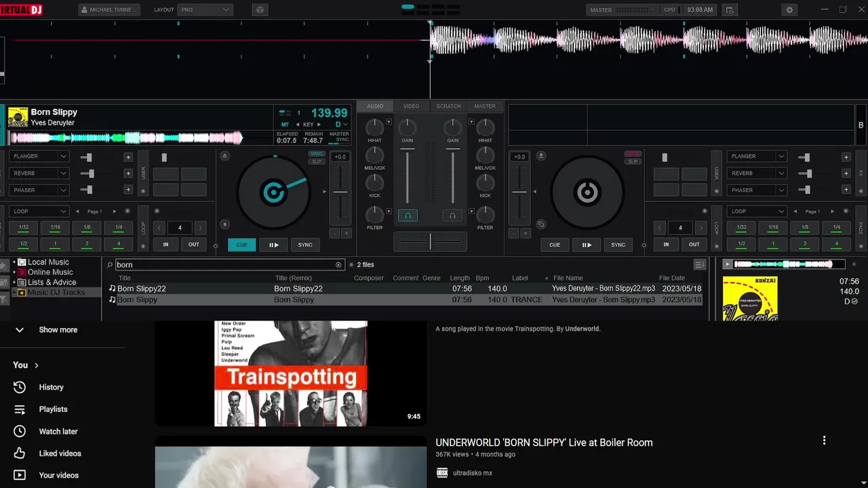Click the left HIHAT EQ knob
868x488 pixels.
[x=374, y=127]
